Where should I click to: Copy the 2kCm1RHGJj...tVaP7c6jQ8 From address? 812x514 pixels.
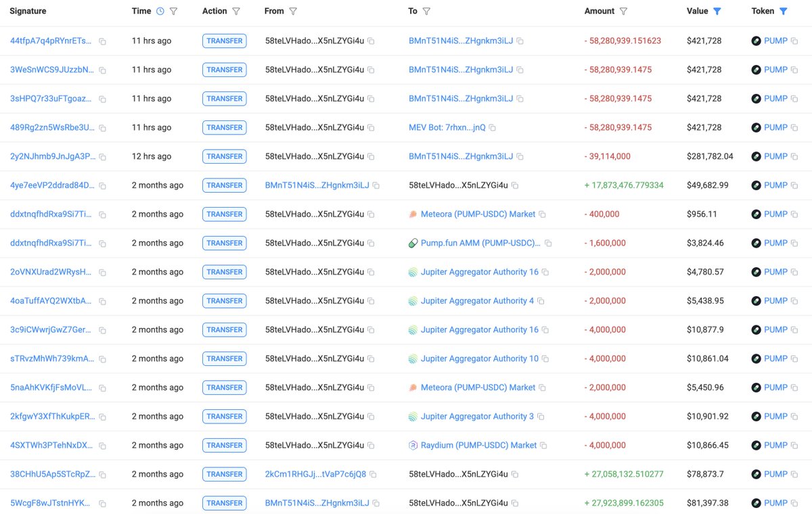click(x=373, y=475)
